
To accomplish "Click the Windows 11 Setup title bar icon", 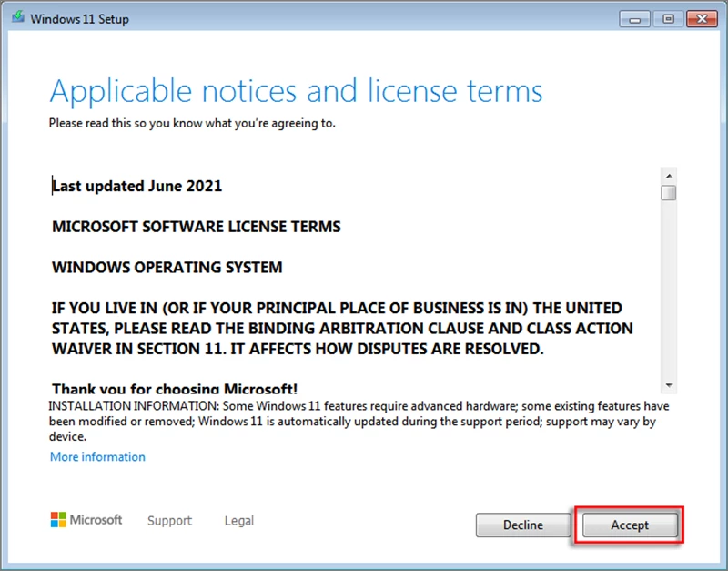I will (18, 18).
